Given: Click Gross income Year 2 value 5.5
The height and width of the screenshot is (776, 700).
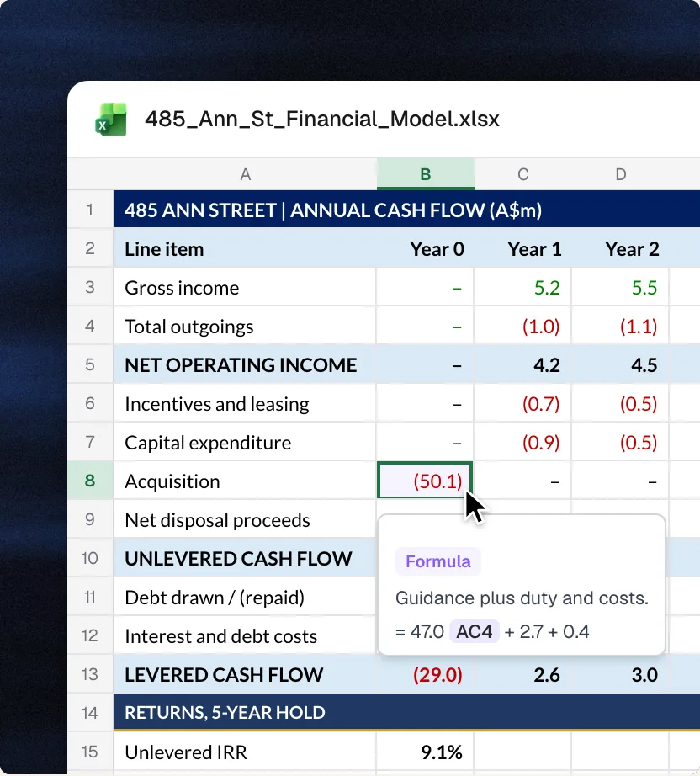Looking at the screenshot, I should pyautogui.click(x=620, y=287).
